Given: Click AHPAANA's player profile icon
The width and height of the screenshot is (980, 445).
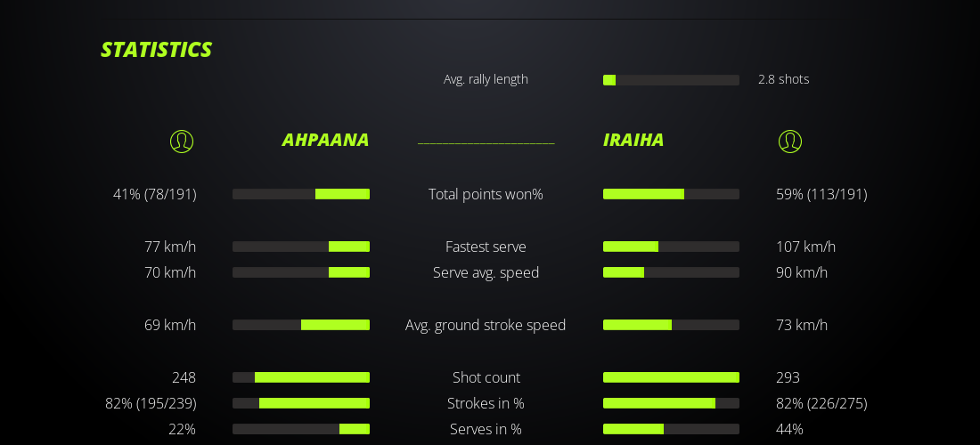Looking at the screenshot, I should [x=182, y=142].
